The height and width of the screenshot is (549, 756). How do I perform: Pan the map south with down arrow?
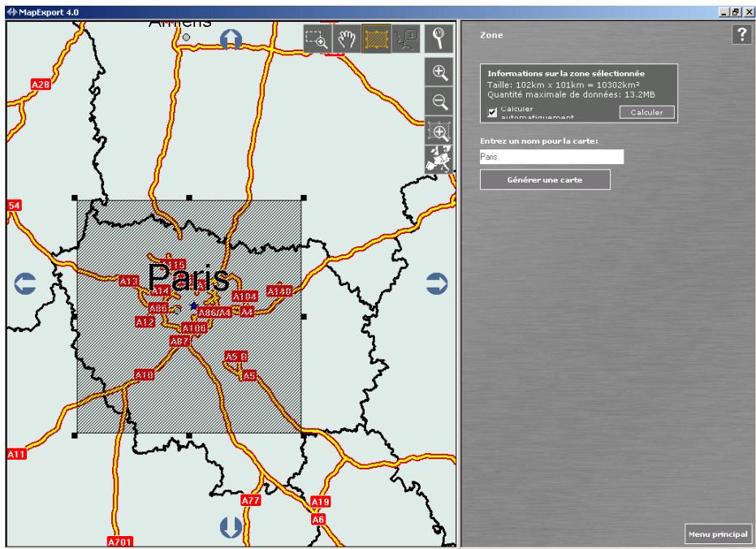coord(231,527)
